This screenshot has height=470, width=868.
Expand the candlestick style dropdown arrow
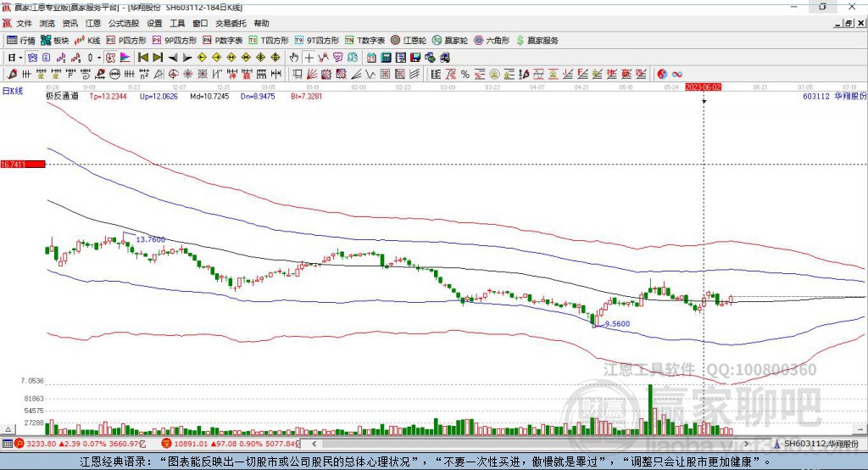point(98,57)
